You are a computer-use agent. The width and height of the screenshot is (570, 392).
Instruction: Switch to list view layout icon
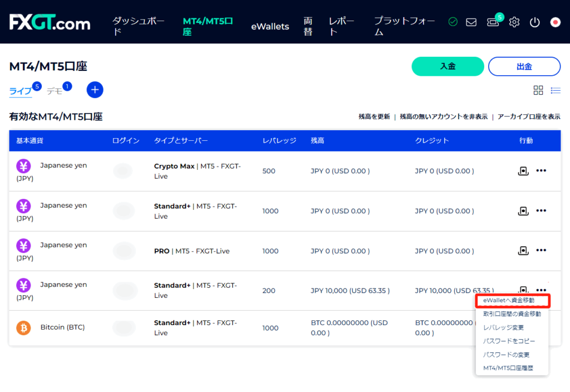pyautogui.click(x=556, y=90)
